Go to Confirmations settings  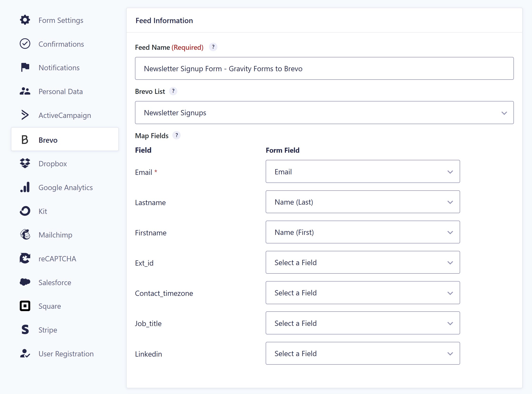(x=61, y=44)
